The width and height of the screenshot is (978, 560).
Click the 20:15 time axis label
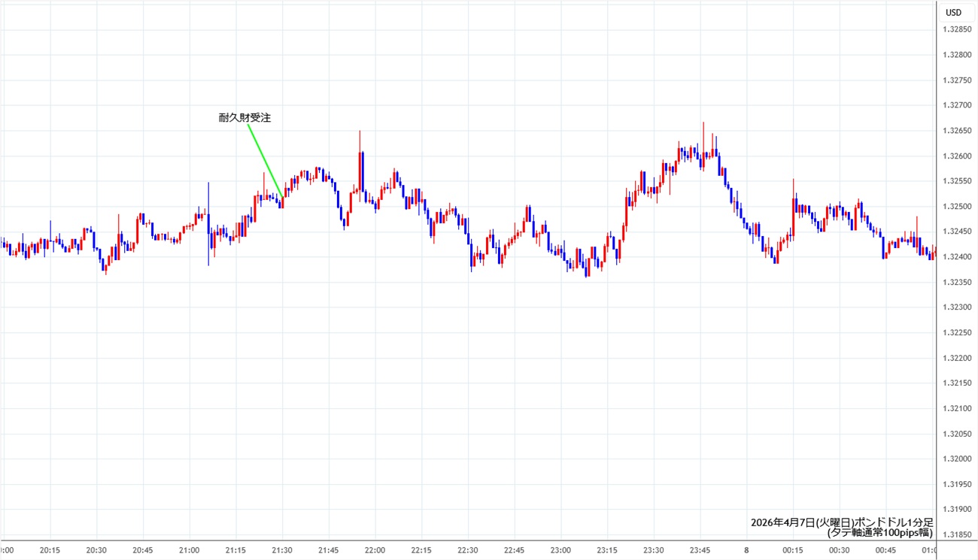(50, 550)
